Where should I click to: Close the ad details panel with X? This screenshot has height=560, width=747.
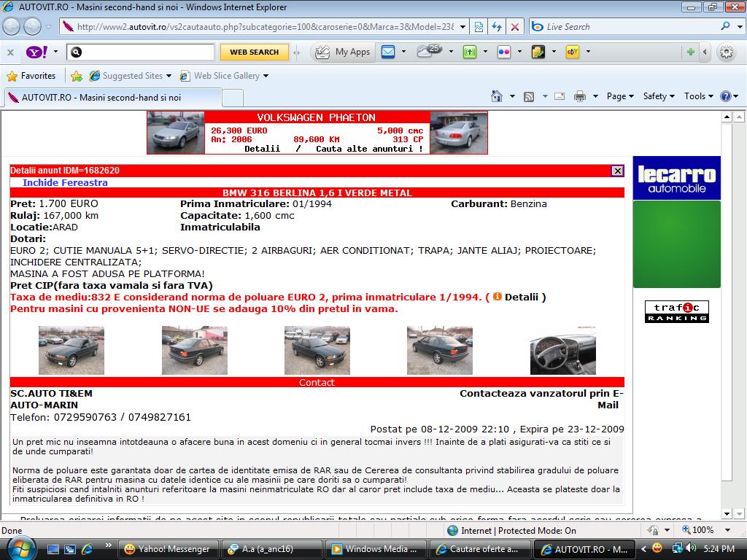[x=617, y=171]
